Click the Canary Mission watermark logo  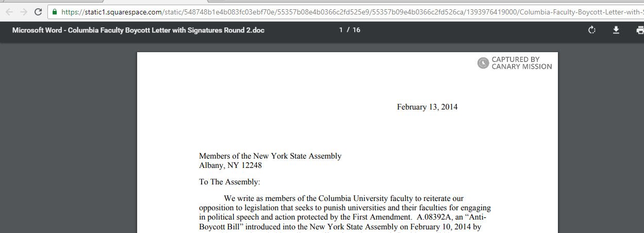pos(483,63)
